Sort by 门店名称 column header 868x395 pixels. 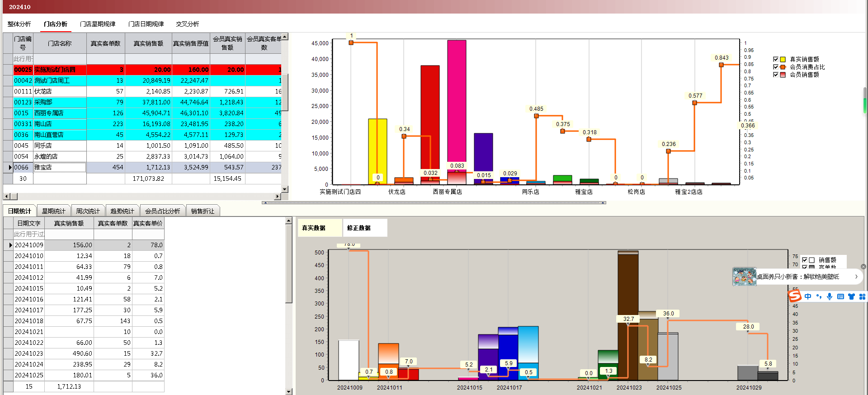[x=60, y=43]
